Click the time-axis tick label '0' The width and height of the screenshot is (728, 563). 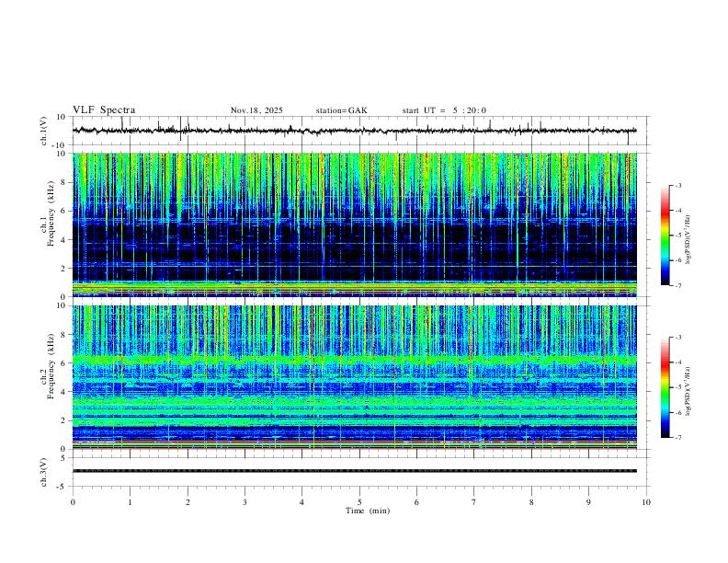[73, 502]
